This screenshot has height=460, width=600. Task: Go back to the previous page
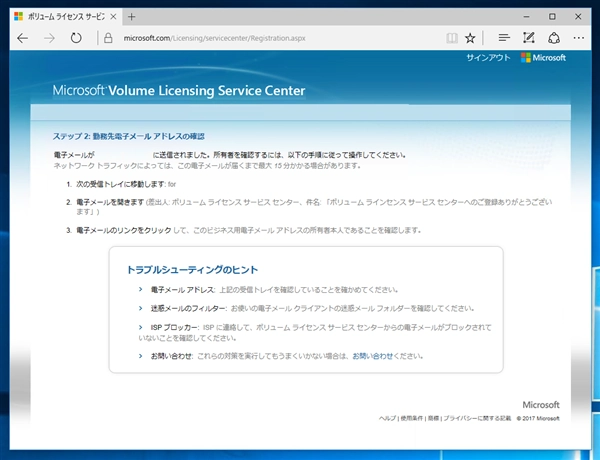point(23,38)
